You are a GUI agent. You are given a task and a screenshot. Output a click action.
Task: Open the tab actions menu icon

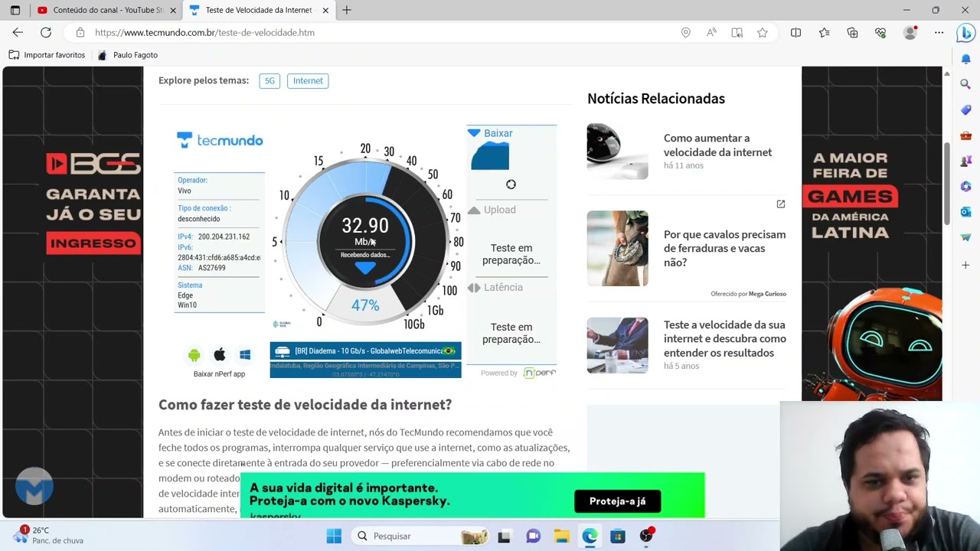[15, 10]
